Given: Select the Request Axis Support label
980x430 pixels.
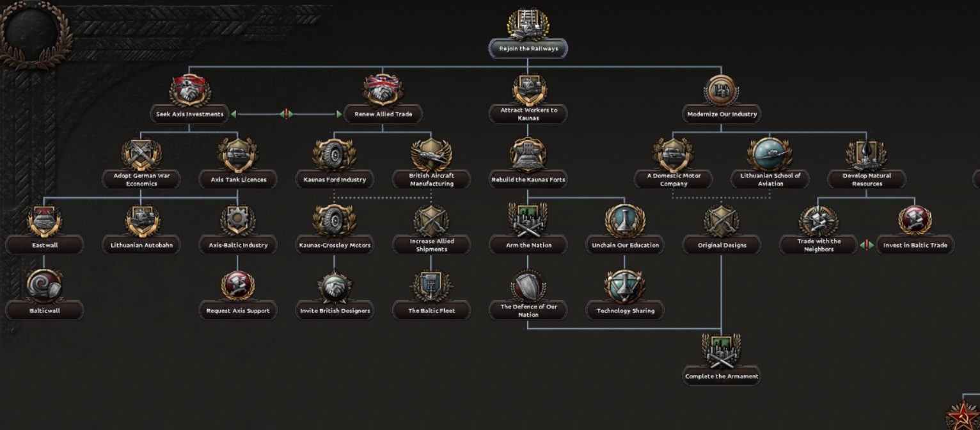Looking at the screenshot, I should (x=238, y=311).
